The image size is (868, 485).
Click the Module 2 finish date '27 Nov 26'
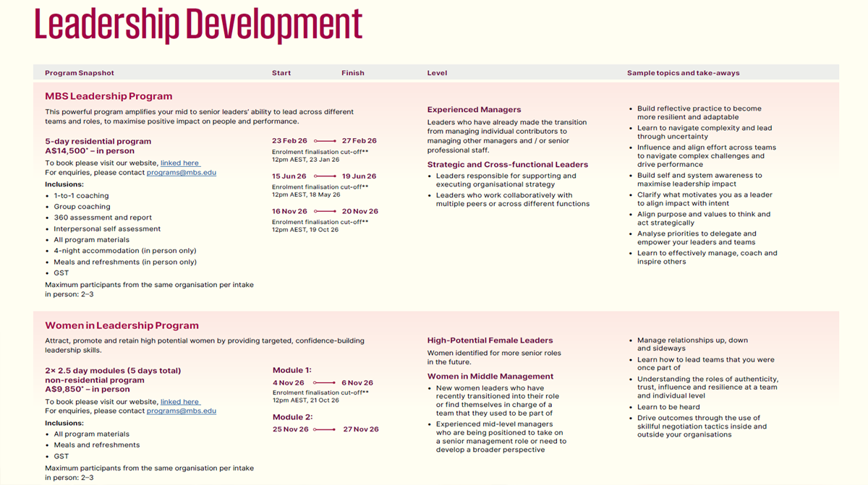tap(361, 429)
